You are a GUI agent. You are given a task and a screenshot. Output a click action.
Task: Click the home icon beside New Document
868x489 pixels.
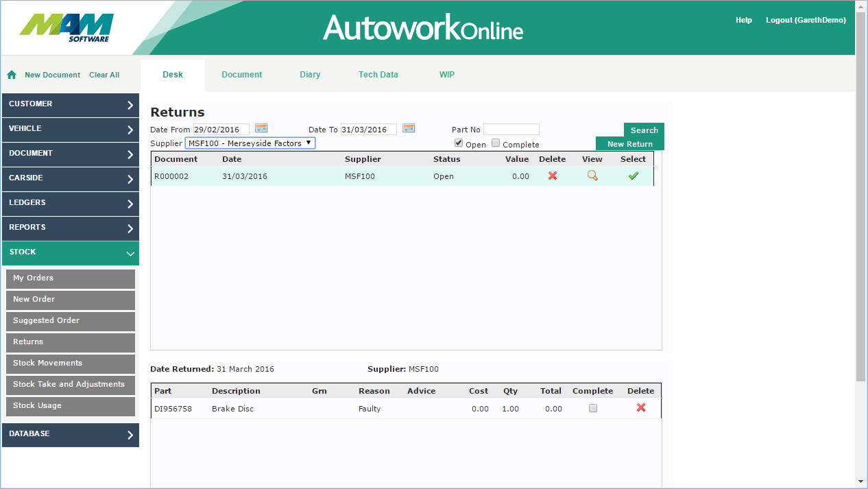click(x=12, y=75)
